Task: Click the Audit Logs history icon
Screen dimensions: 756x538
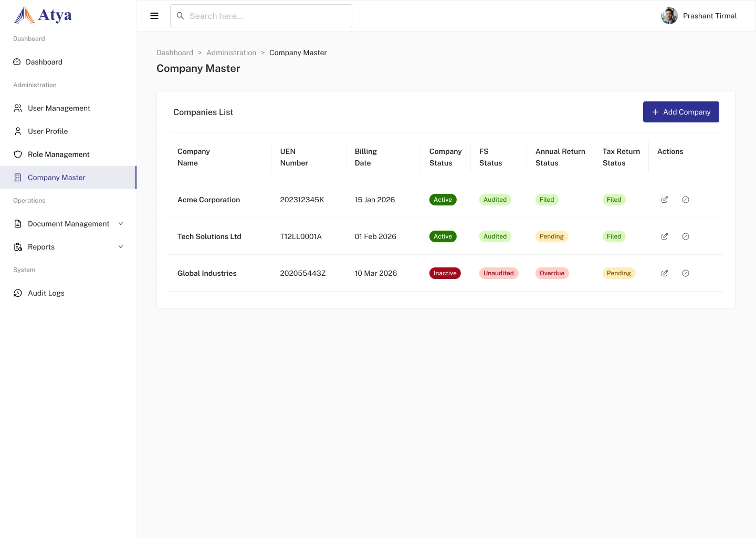Action: pos(18,293)
